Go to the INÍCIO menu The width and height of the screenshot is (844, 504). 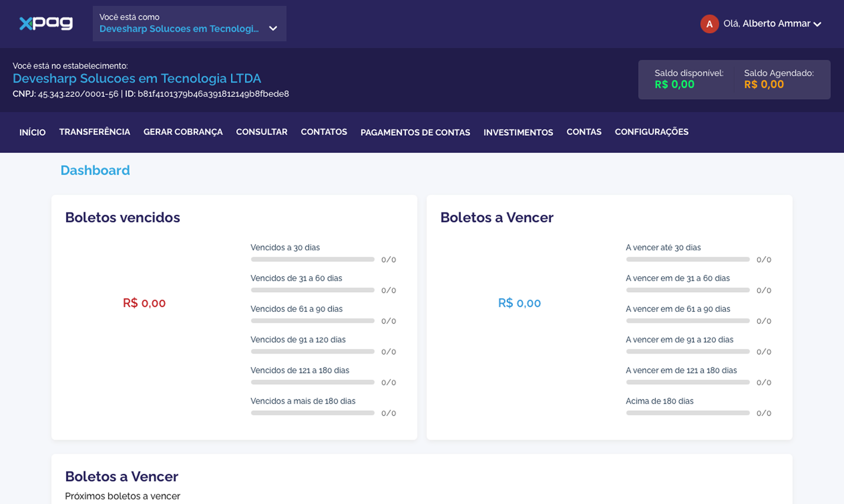[32, 132]
